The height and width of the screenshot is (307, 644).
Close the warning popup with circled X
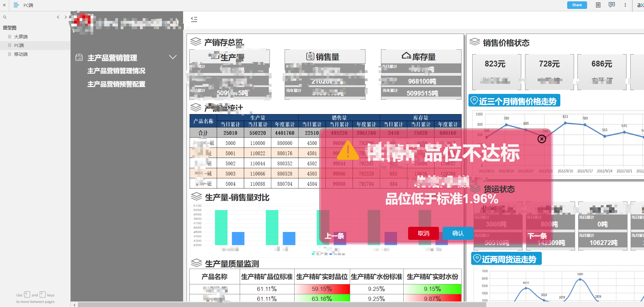pyautogui.click(x=541, y=139)
